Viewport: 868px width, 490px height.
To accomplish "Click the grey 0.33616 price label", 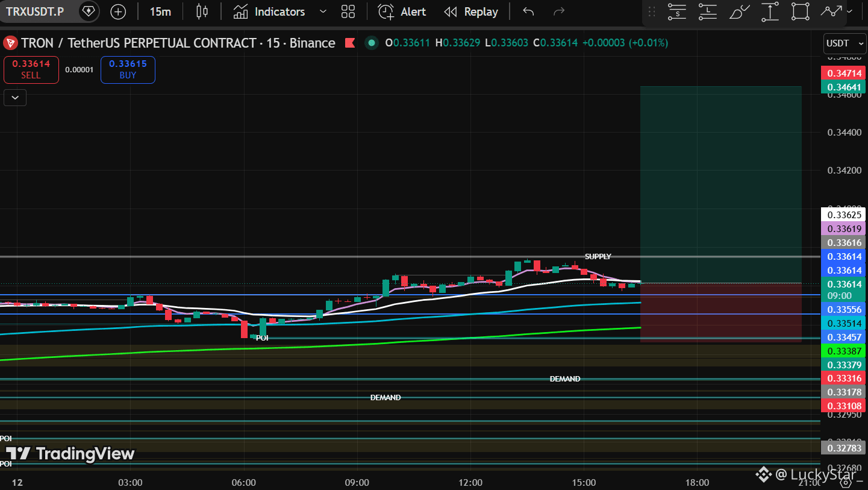I will point(843,242).
